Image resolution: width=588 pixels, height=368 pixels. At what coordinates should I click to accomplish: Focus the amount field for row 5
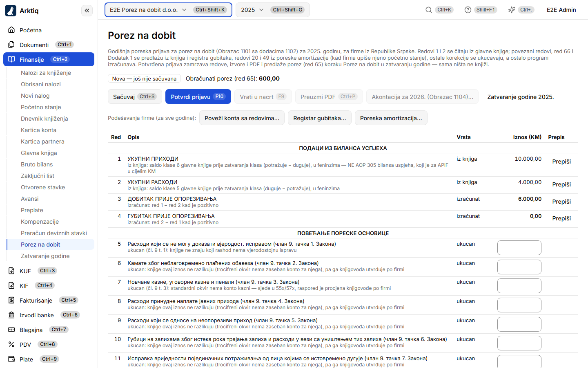click(x=519, y=248)
